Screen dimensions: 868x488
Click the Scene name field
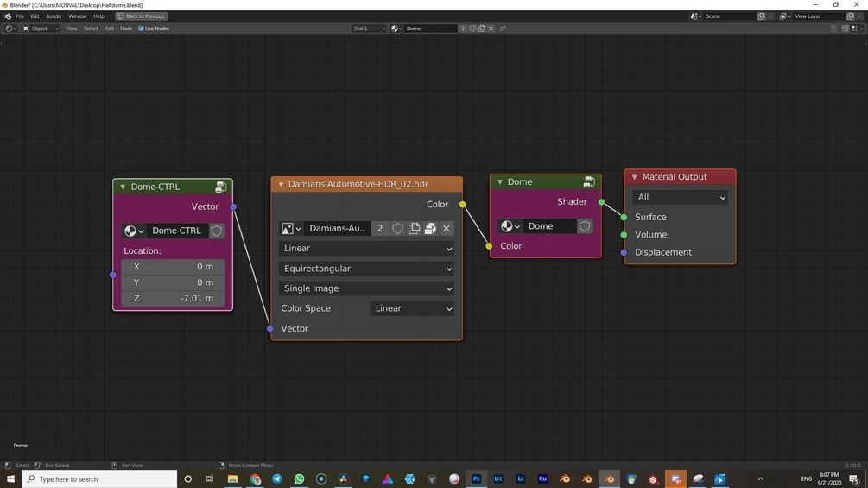tap(730, 16)
